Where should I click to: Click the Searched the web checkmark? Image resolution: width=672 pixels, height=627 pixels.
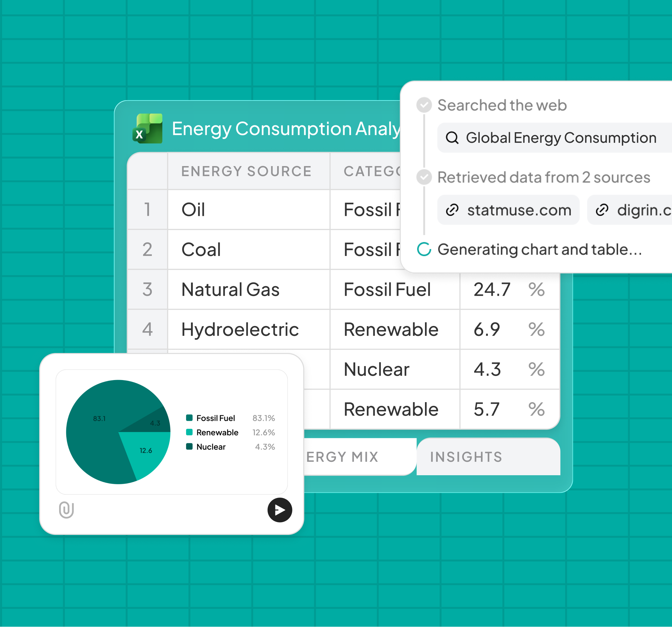pos(424,105)
